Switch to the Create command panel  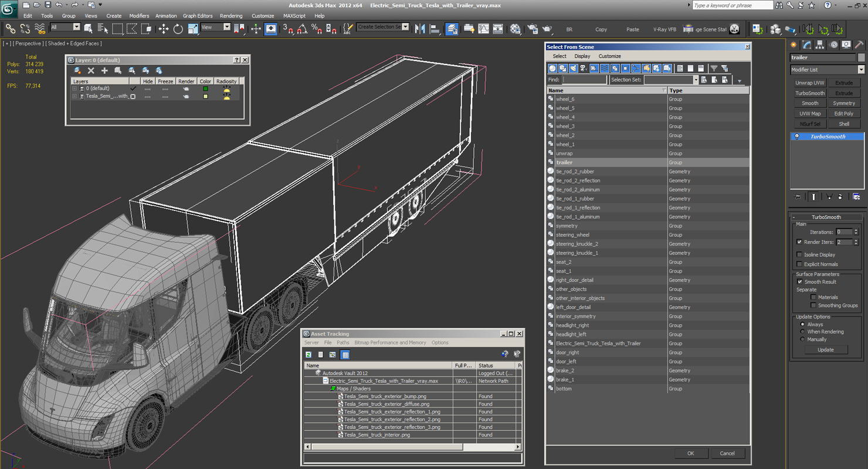[x=794, y=45]
